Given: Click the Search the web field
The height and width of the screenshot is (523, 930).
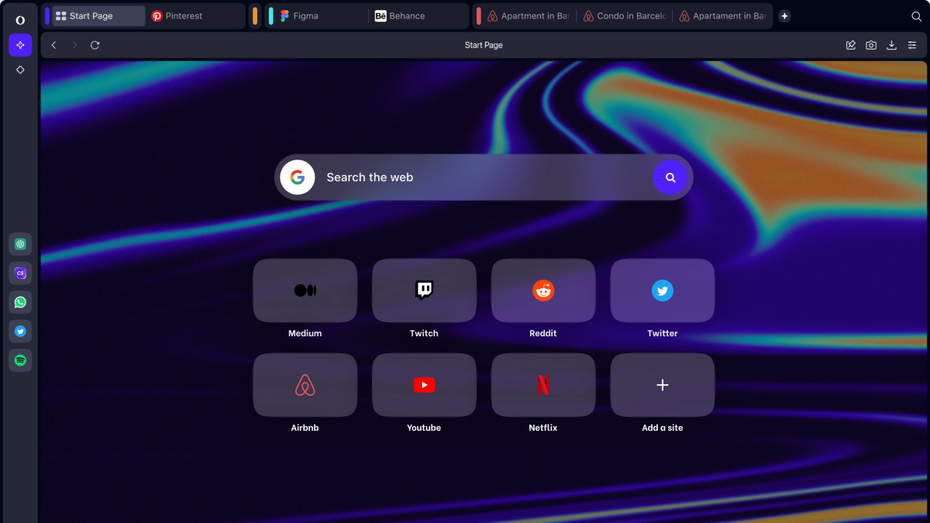Looking at the screenshot, I should (480, 177).
